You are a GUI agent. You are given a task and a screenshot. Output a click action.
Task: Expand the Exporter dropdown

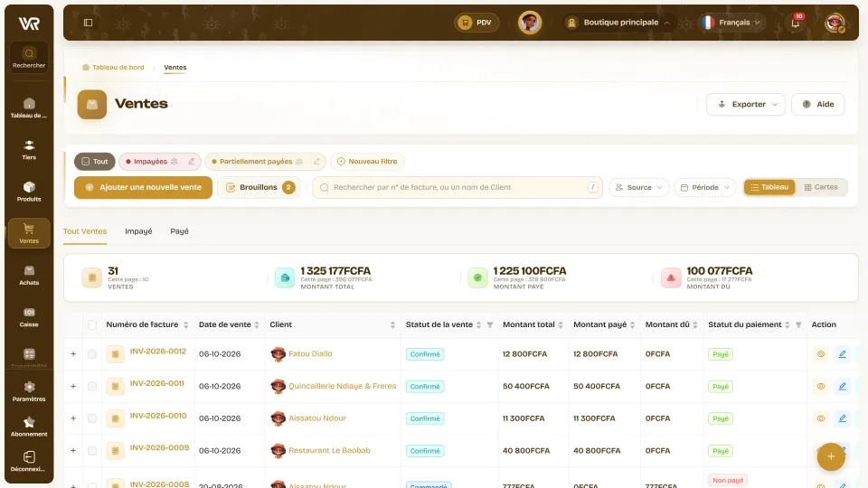coord(745,104)
